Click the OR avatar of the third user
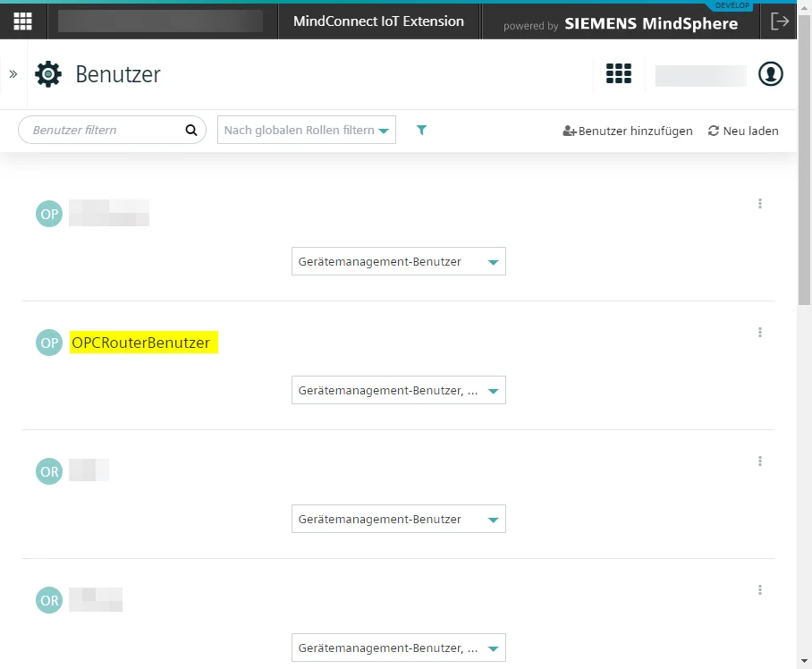 coord(49,471)
